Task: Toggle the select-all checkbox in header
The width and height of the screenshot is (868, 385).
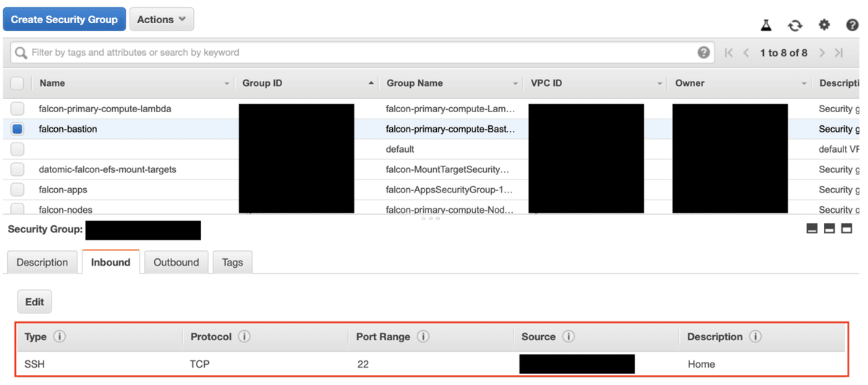Action: pyautogui.click(x=17, y=83)
